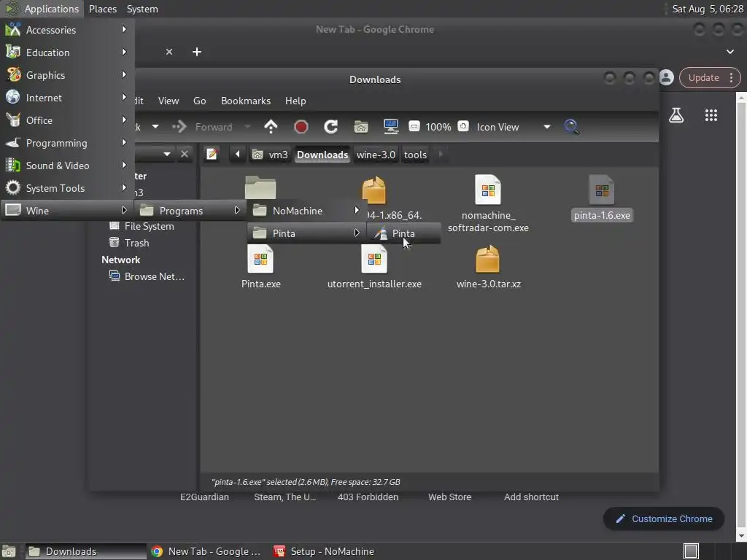Click the red Stop loading icon
This screenshot has width=747, height=560.
click(x=301, y=127)
